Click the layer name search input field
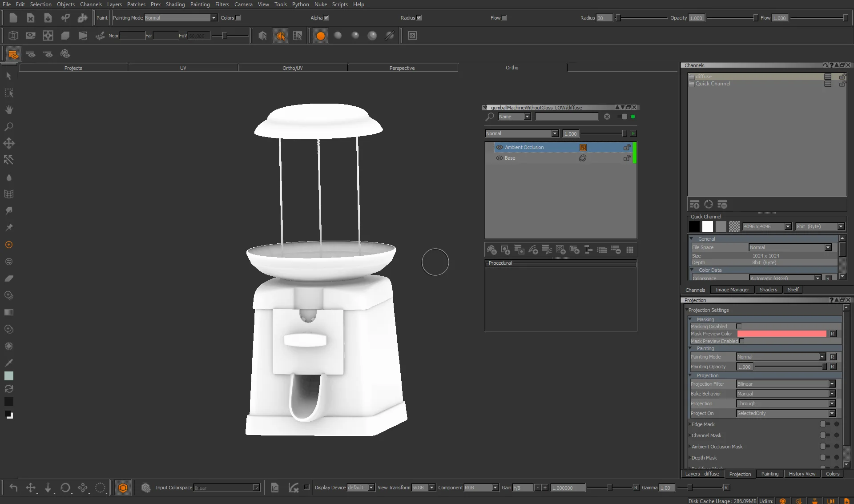854x504 pixels. pos(566,117)
